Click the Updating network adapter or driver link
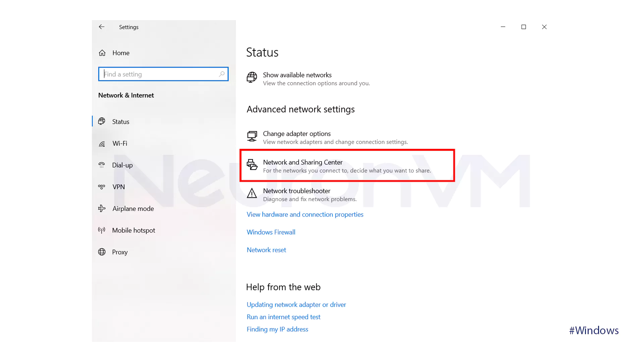 pos(297,305)
